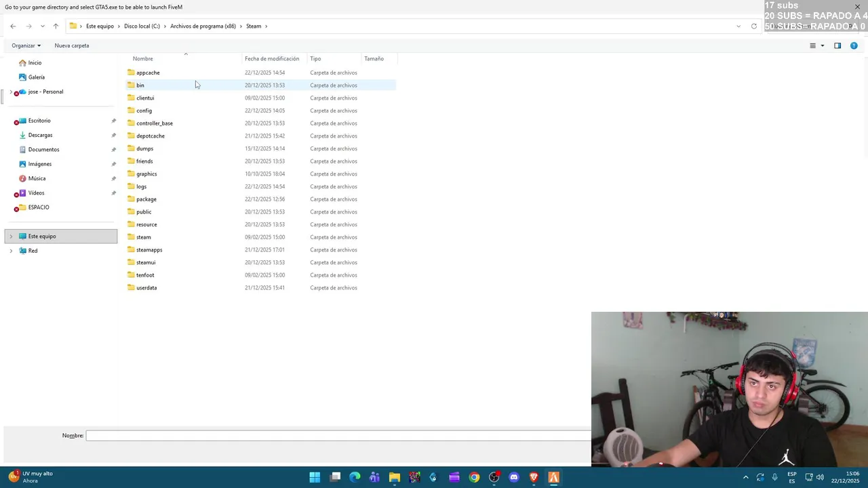Screen dimensions: 868x488
Task: Refresh the current folder view
Action: point(754,26)
